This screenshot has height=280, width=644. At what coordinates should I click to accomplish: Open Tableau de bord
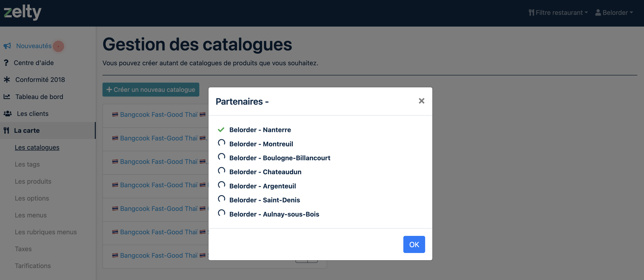point(39,97)
